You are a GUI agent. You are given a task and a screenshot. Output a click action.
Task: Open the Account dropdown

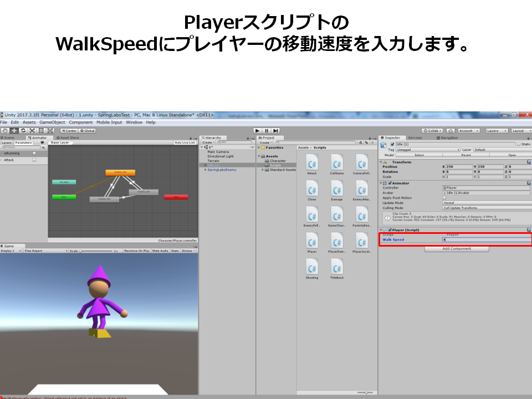point(469,131)
